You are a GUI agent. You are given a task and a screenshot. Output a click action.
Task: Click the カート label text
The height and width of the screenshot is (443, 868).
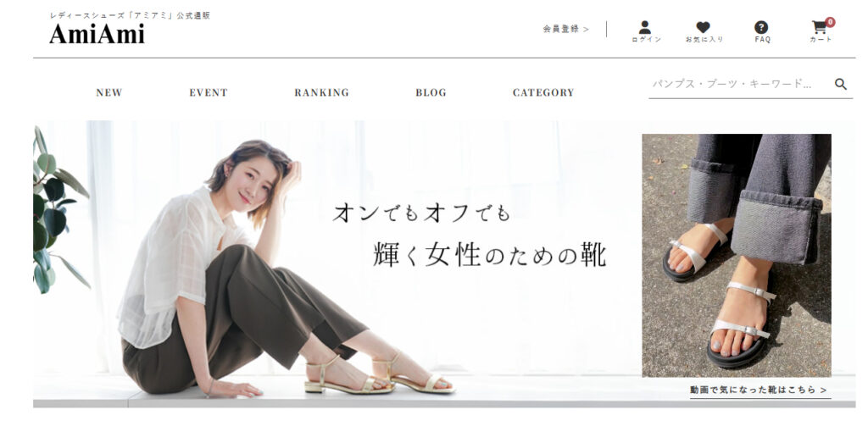(821, 40)
